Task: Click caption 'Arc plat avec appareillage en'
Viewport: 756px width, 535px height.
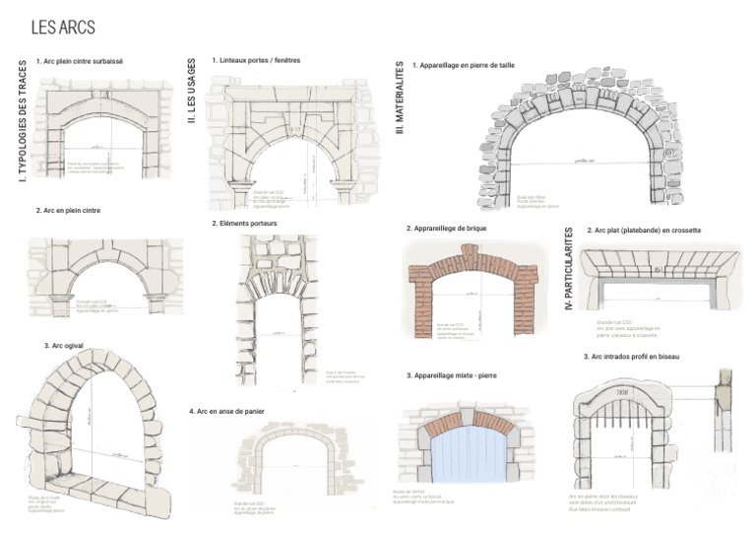Action: click(629, 328)
